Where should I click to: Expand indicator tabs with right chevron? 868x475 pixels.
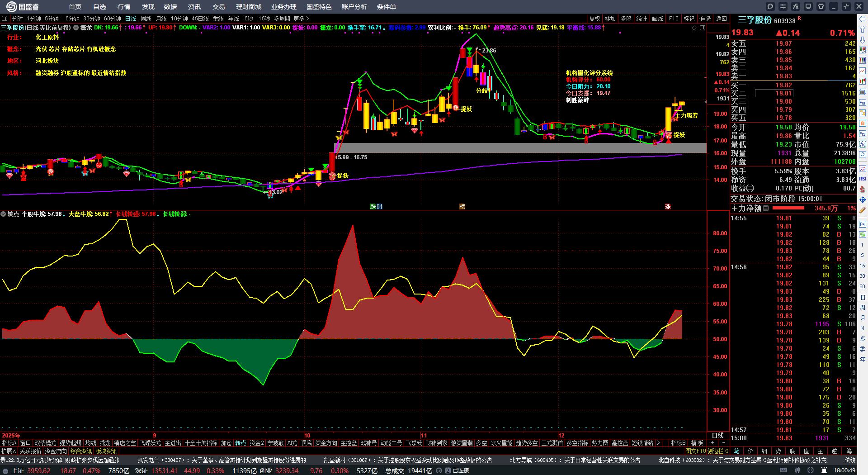[658, 443]
